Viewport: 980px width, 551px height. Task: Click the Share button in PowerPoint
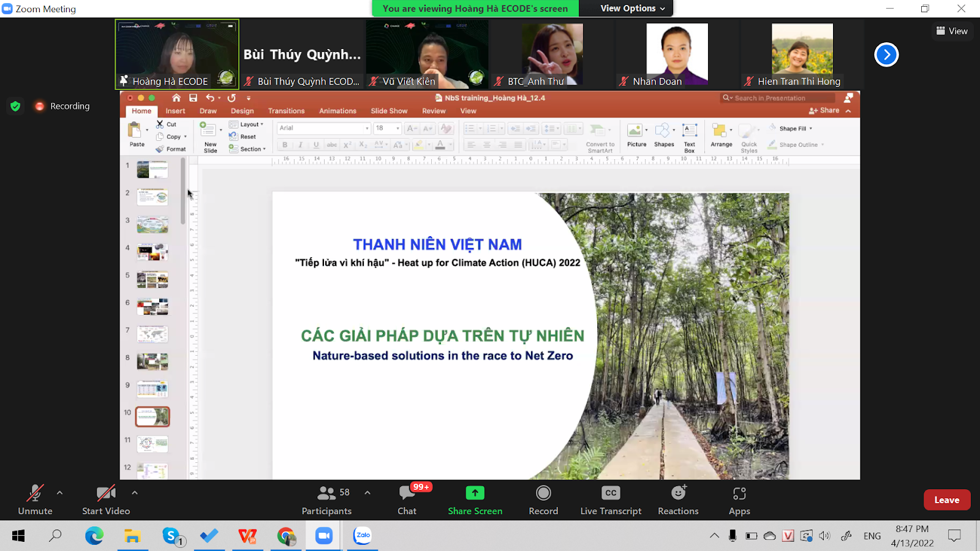click(824, 110)
